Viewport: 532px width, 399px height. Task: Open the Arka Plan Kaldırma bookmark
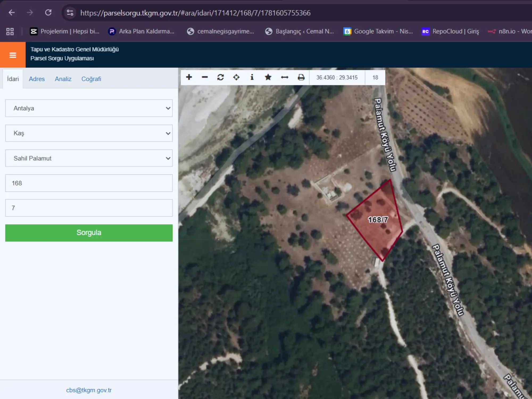click(141, 31)
